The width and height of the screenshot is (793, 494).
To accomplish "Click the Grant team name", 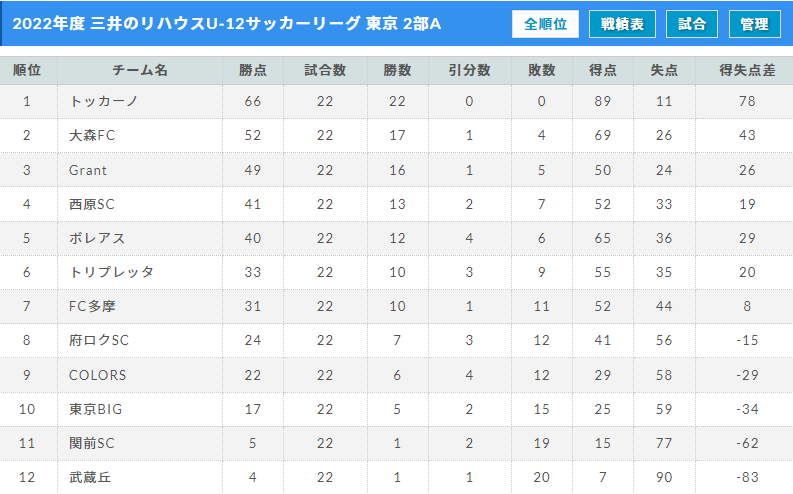I will click(x=87, y=170).
